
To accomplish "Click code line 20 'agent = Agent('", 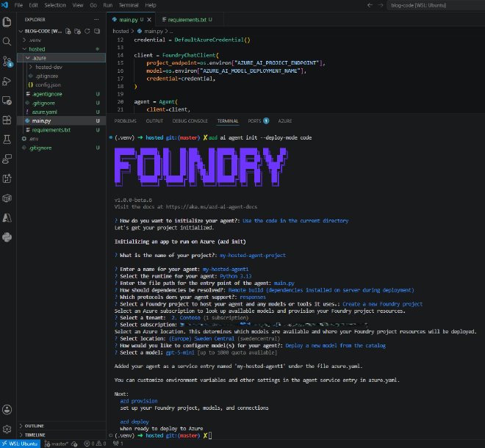I will (x=156, y=102).
